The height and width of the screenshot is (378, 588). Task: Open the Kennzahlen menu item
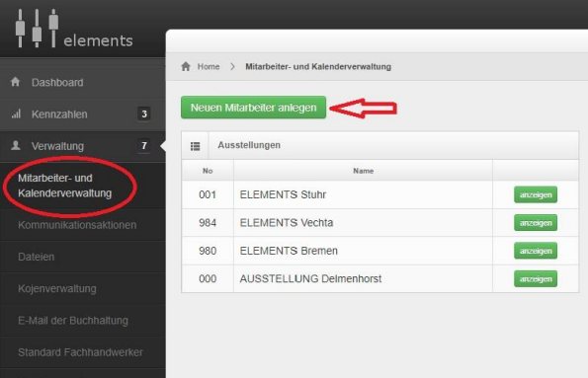coord(82,114)
